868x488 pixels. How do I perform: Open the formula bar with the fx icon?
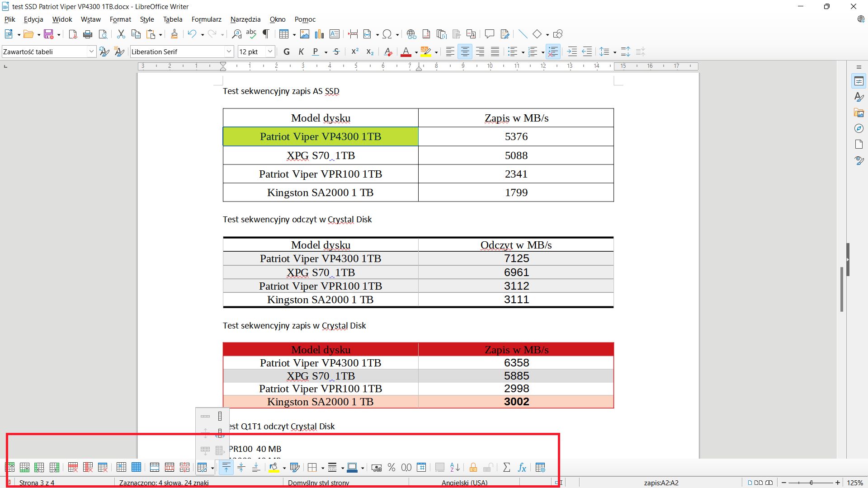522,467
